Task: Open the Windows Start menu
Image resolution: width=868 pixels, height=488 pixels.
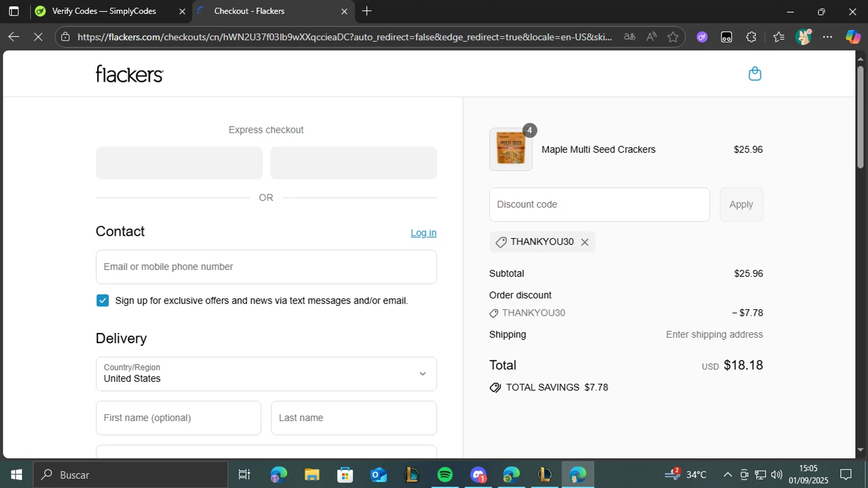Action: (x=16, y=475)
